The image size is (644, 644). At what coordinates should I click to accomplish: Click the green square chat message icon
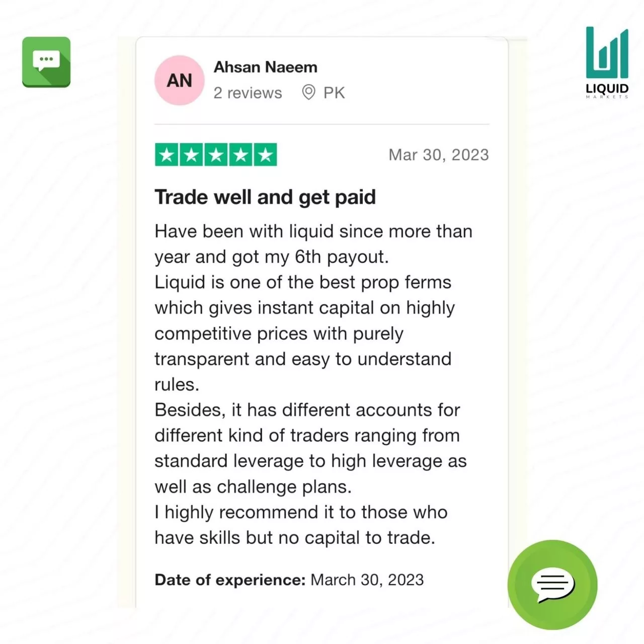[x=46, y=62]
